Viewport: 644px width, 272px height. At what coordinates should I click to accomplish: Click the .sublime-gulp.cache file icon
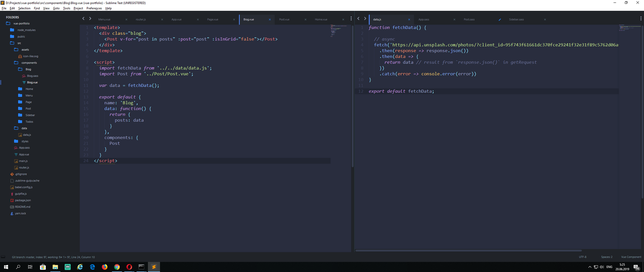click(x=12, y=181)
